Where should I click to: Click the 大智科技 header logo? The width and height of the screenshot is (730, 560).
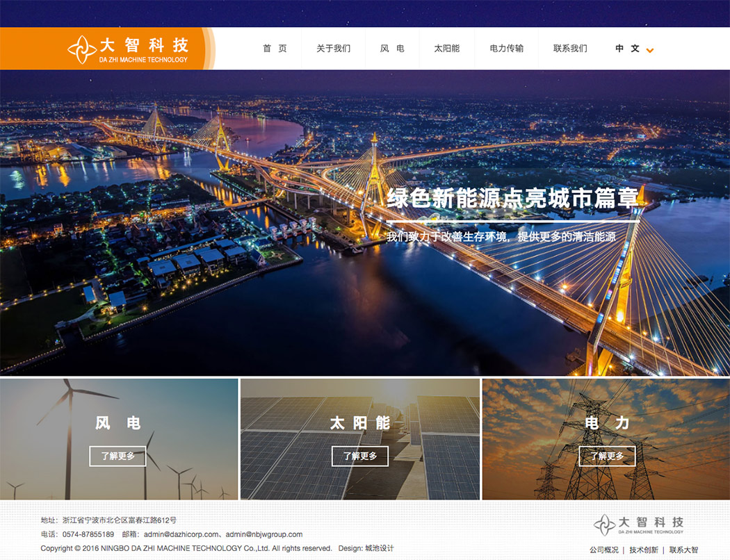click(128, 49)
